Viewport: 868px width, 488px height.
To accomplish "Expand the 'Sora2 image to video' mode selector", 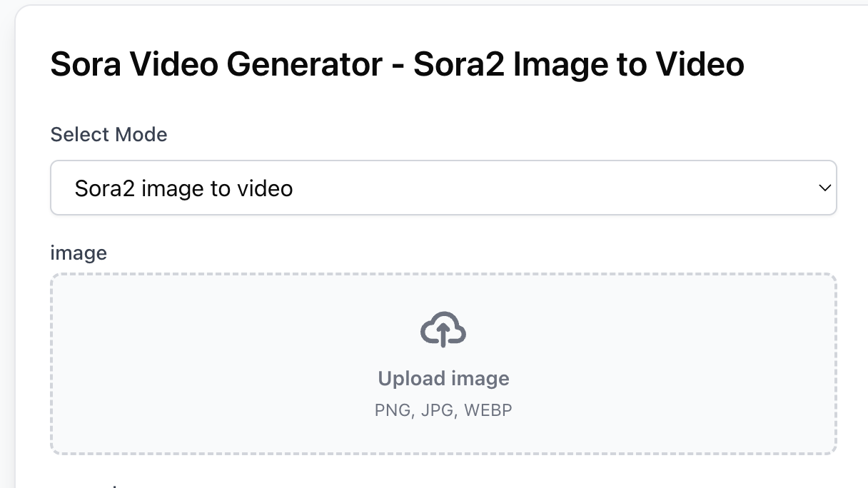I will 443,188.
